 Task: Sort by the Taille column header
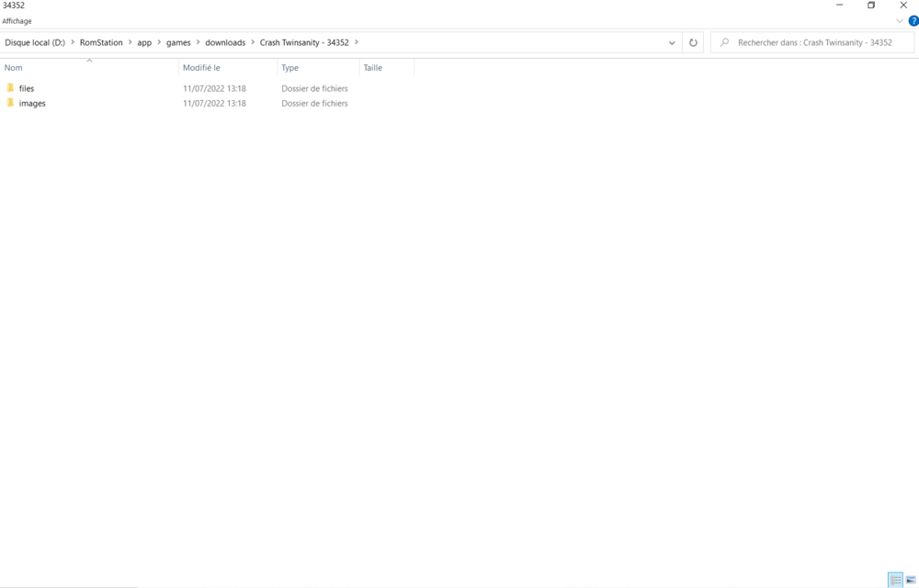click(x=372, y=68)
